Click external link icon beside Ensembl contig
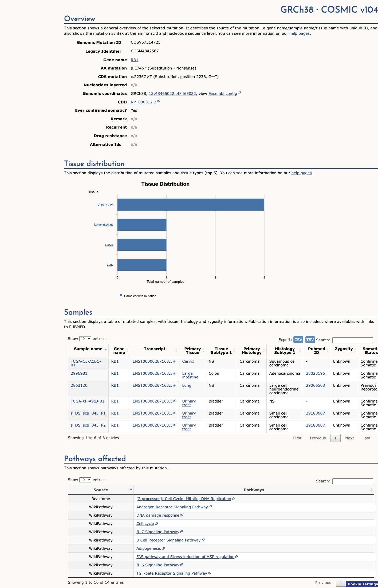Viewport: 378px width, 588px height. coord(239,93)
